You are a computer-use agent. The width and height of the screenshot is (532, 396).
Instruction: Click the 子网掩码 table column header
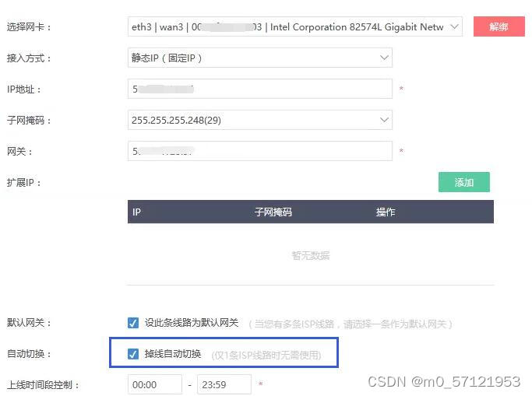273,212
